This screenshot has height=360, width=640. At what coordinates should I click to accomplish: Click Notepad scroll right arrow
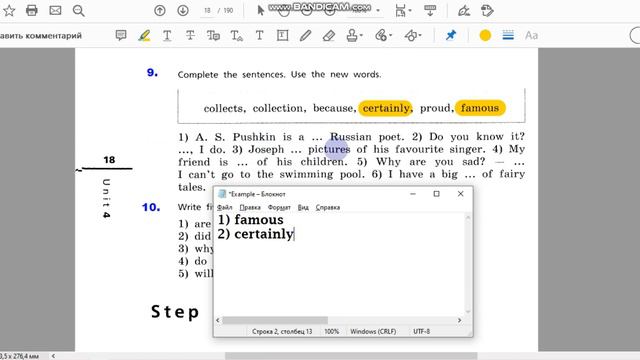(459, 320)
